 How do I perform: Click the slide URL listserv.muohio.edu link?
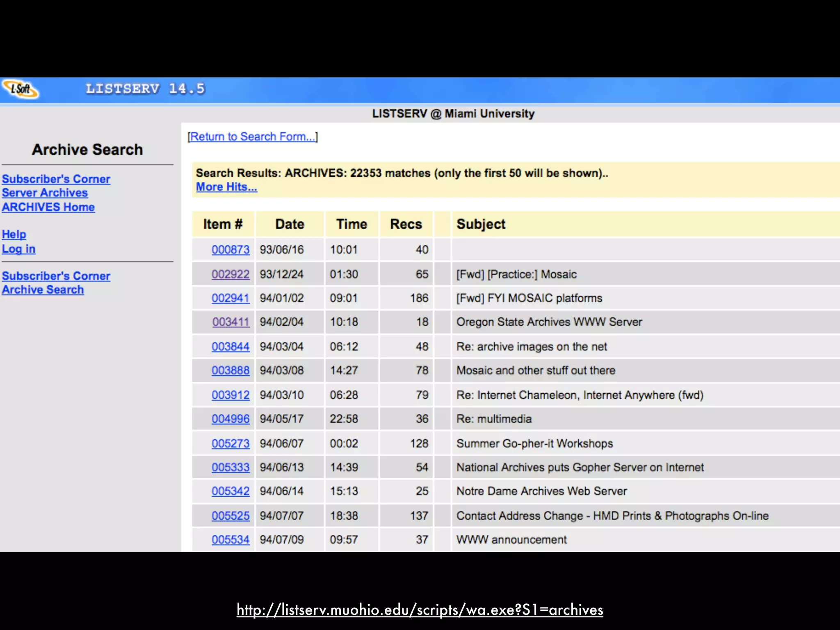click(x=420, y=610)
